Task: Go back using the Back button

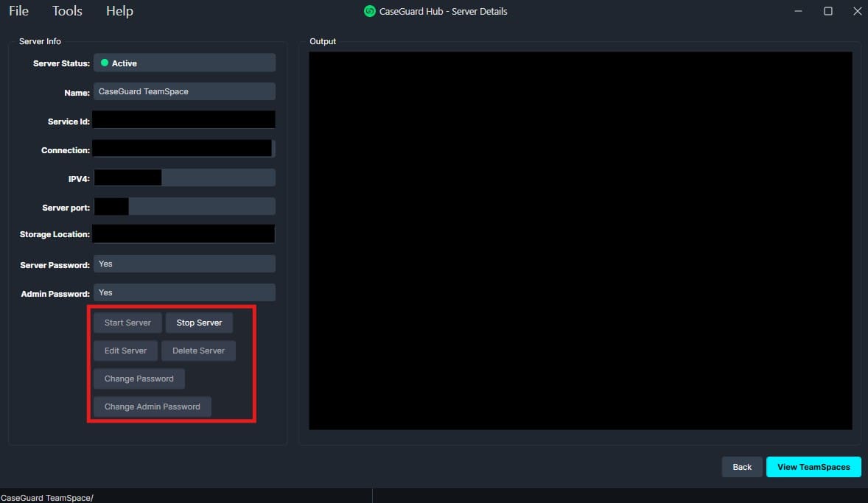Action: tap(742, 467)
